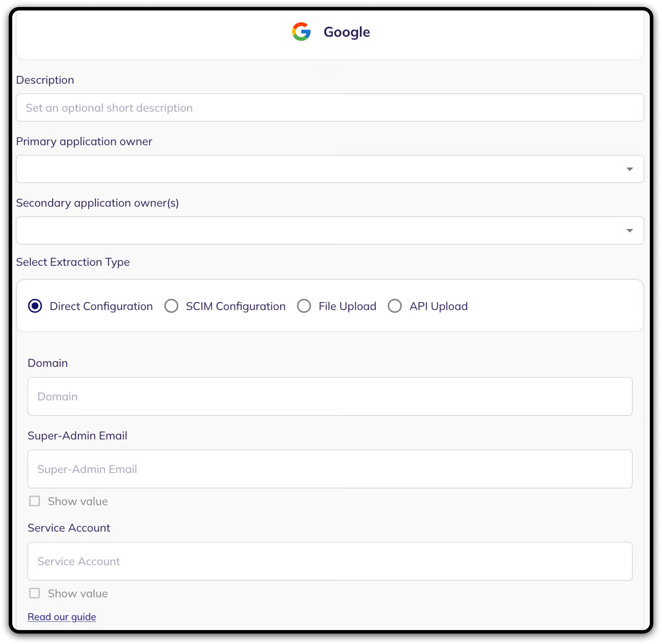Click the Google logo icon

[301, 32]
